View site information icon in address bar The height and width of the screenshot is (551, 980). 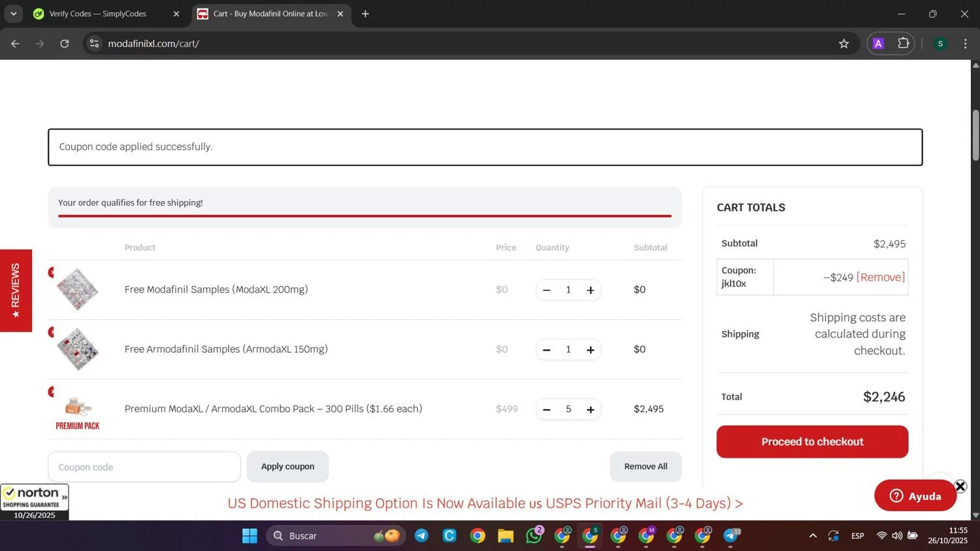point(94,44)
